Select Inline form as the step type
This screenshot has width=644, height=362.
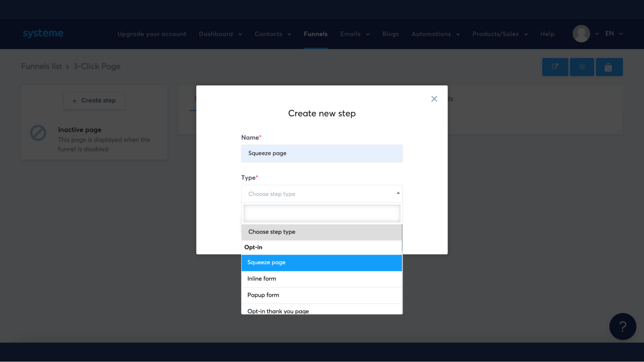click(322, 279)
